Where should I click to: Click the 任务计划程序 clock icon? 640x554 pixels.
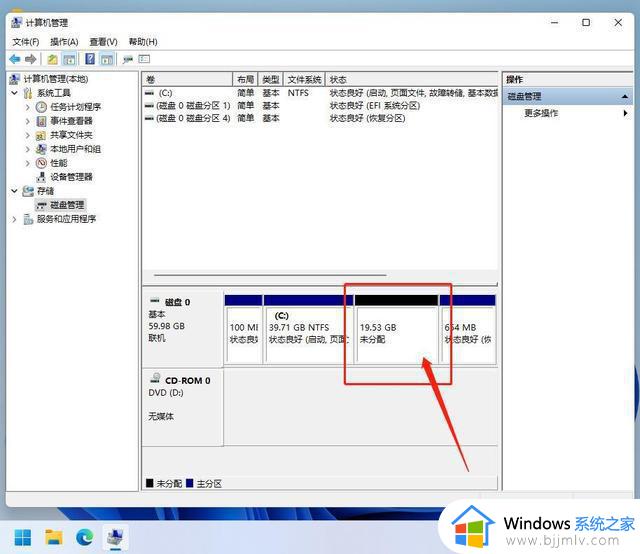click(41, 107)
